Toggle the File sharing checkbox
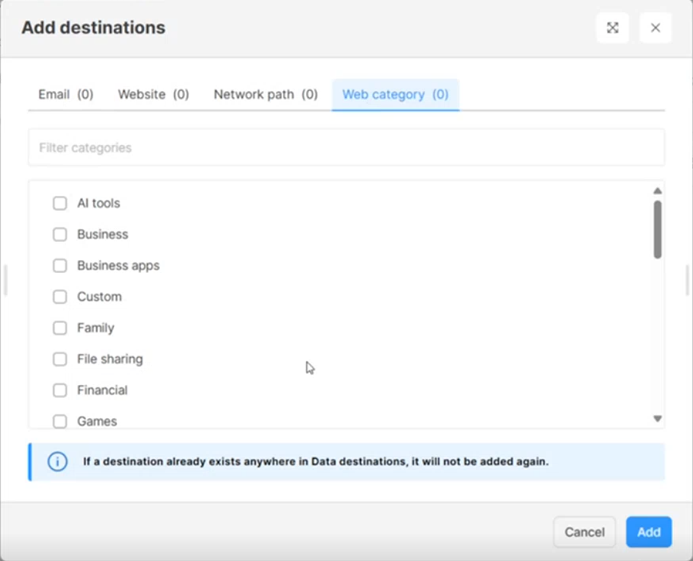Screen dimensions: 693x561 tap(60, 359)
